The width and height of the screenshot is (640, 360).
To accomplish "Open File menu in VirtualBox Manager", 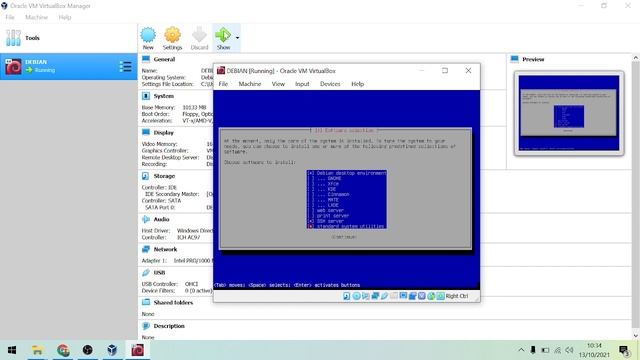I will [x=10, y=17].
